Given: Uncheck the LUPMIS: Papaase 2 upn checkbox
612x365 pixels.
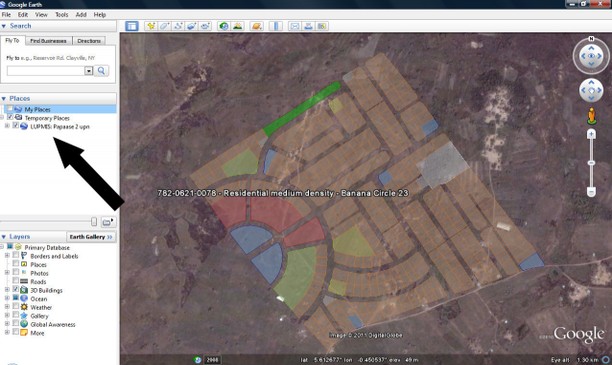Looking at the screenshot, I should point(16,126).
